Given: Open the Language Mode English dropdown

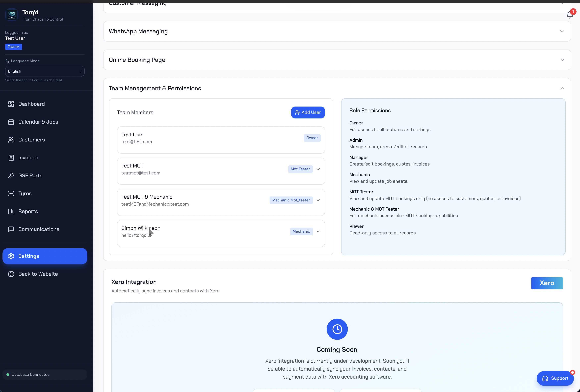Looking at the screenshot, I should coord(45,71).
